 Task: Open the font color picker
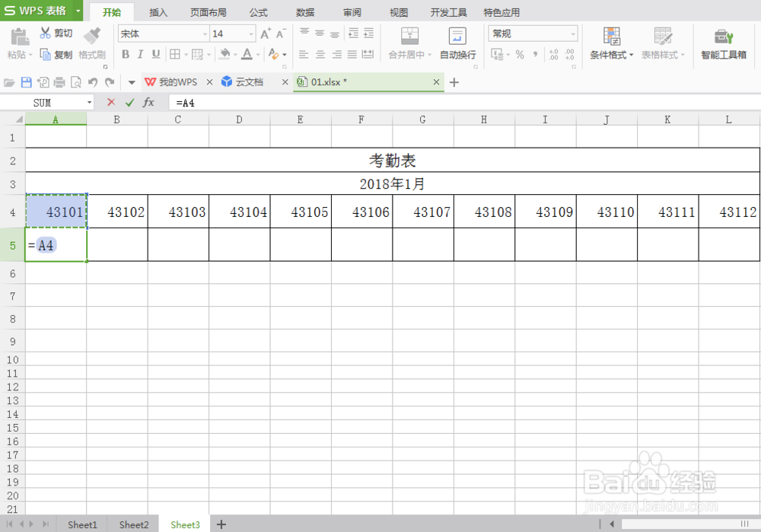250,55
